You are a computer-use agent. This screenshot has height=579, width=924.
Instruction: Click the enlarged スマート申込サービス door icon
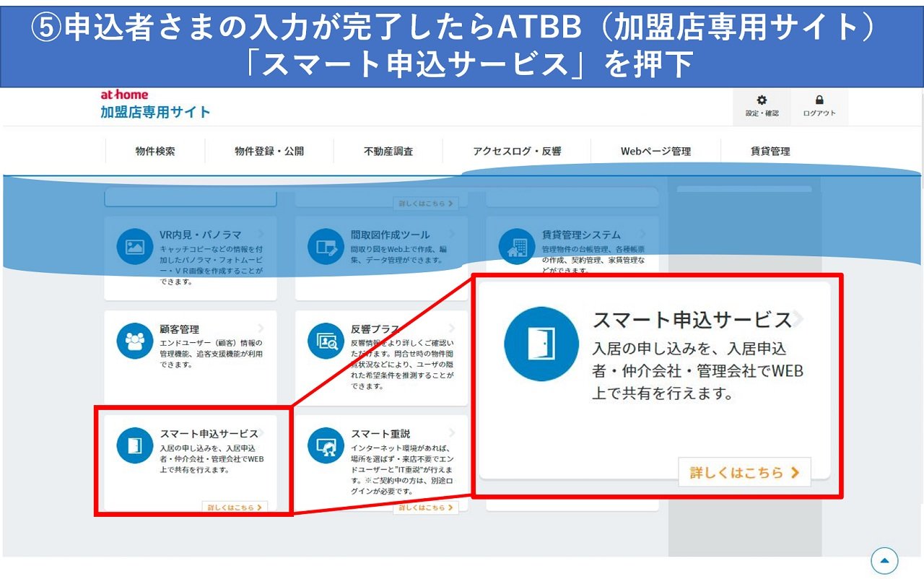click(x=541, y=344)
